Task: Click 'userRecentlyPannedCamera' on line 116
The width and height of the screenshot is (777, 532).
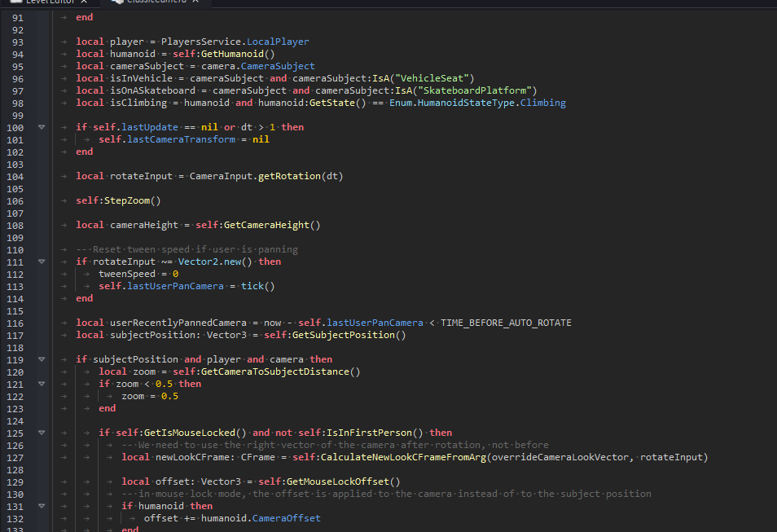Action: click(178, 323)
